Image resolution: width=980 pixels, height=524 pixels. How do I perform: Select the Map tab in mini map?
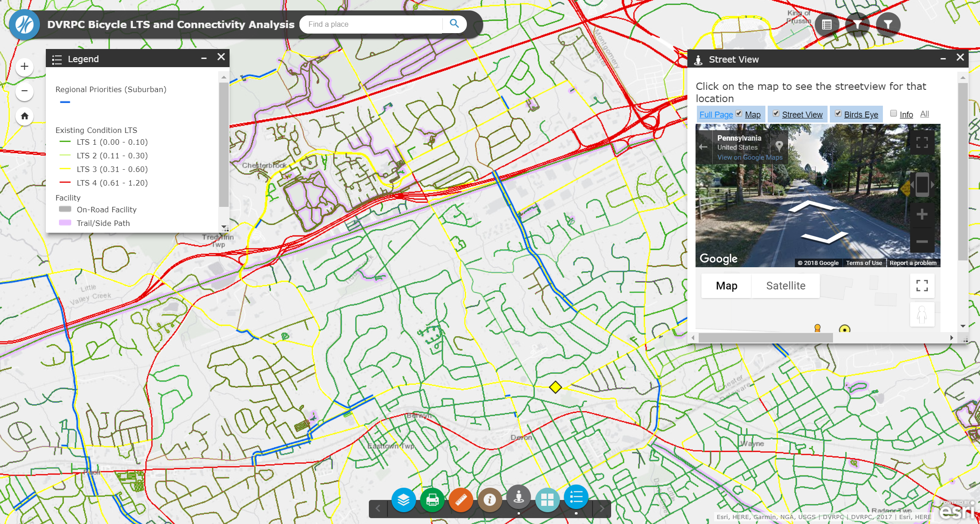[x=726, y=286]
